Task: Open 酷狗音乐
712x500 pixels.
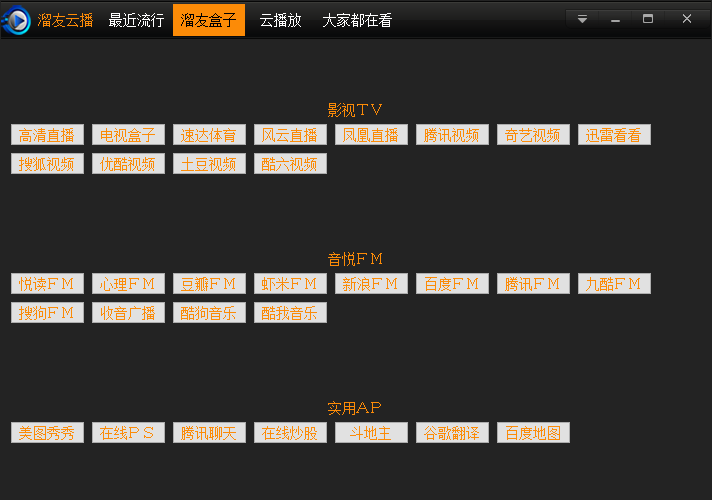Action: pyautogui.click(x=209, y=312)
